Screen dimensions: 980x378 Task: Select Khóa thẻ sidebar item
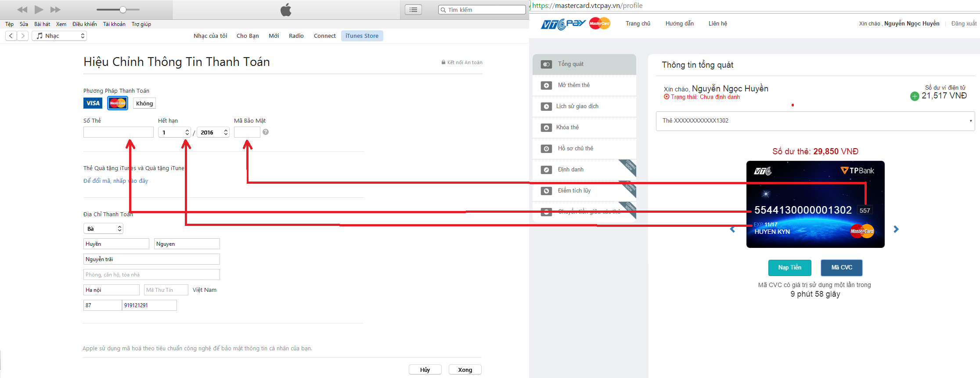584,127
